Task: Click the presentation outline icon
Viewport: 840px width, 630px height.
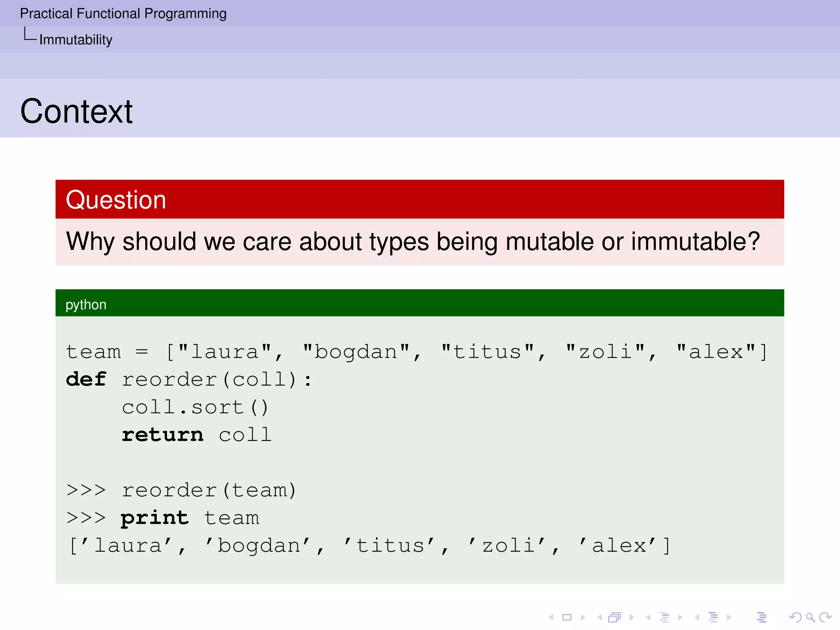Action: [762, 617]
